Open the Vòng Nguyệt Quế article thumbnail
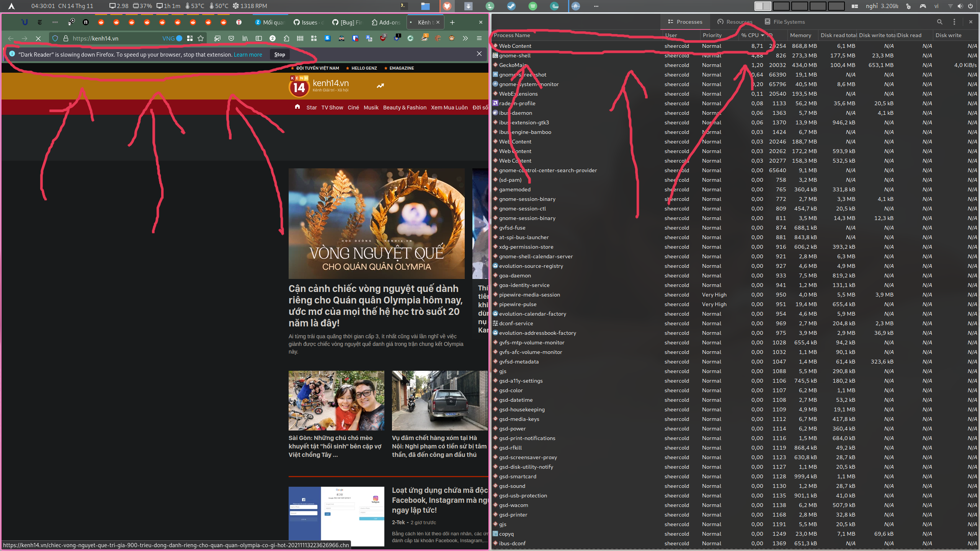Image resolution: width=980 pixels, height=551 pixels. 376,223
